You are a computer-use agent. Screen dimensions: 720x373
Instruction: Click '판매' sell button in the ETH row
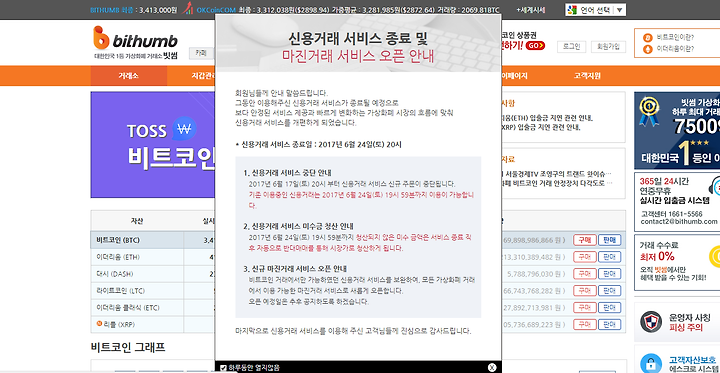[609, 257]
